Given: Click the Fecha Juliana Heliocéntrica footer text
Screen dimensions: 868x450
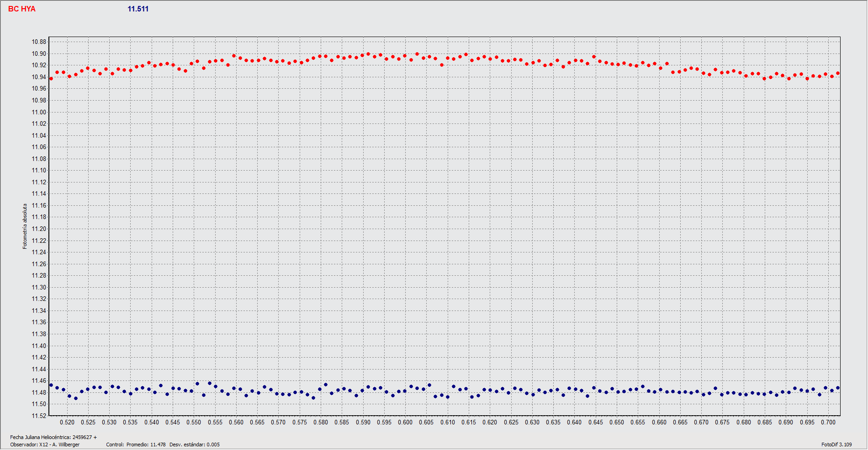Looking at the screenshot, I should 53,437.
